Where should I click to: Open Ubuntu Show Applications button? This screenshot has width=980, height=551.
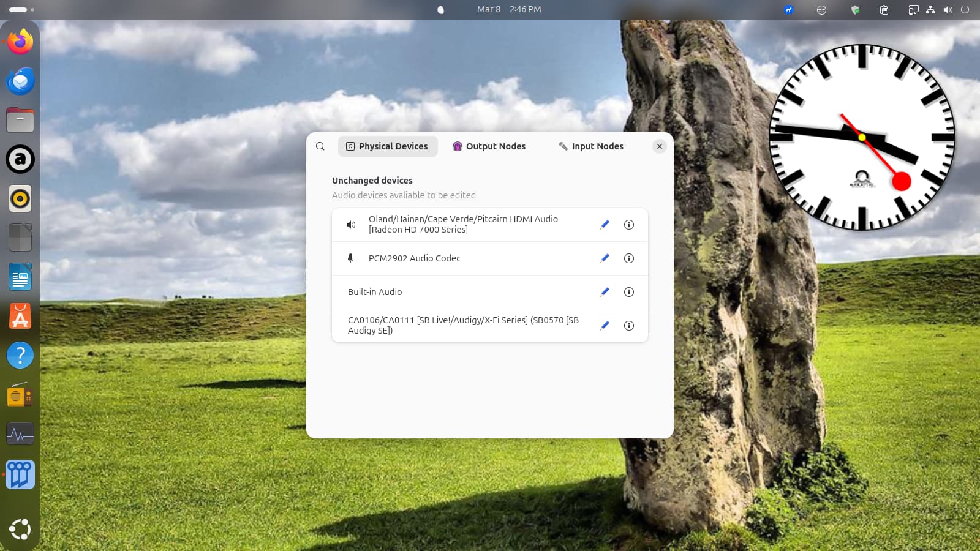coord(20,529)
